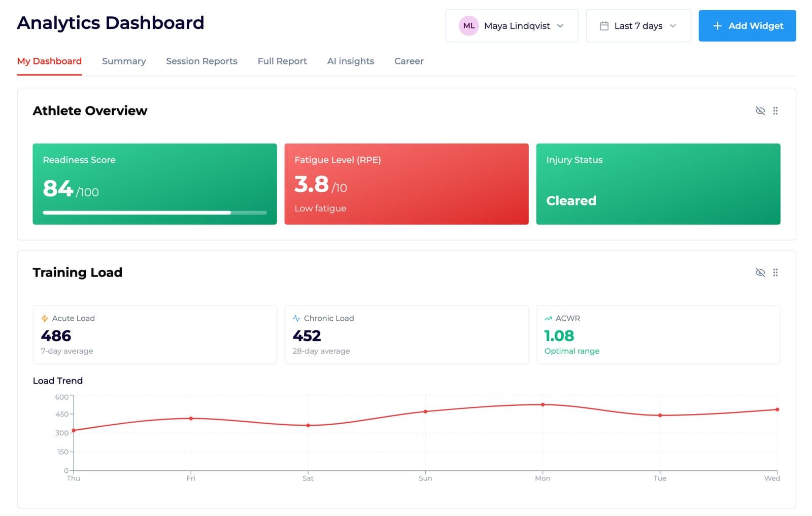
Task: Open the Injury Status card
Action: coord(658,184)
